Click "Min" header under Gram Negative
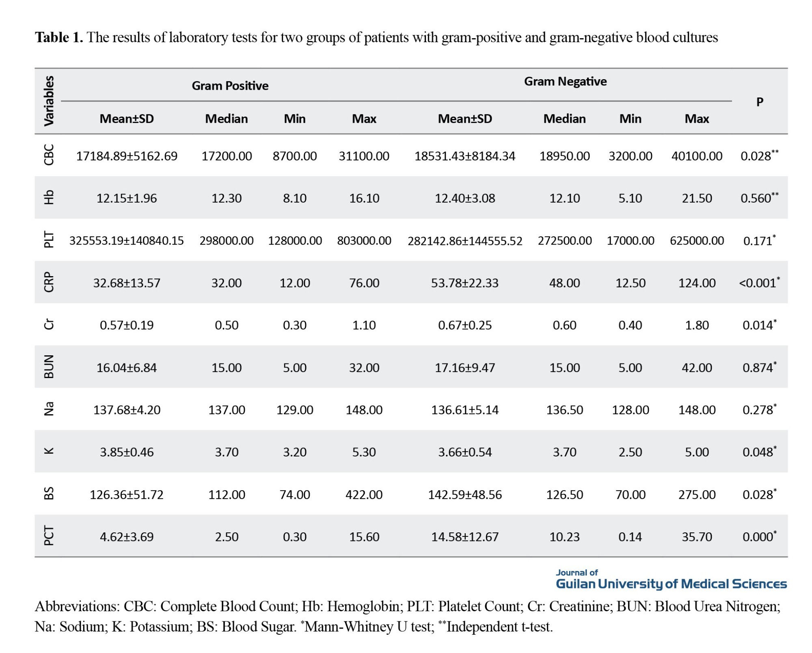The height and width of the screenshot is (653, 812). point(630,119)
